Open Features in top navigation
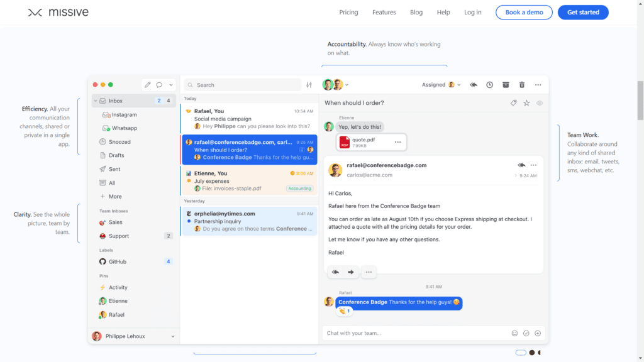This screenshot has height=362, width=644. pyautogui.click(x=384, y=13)
